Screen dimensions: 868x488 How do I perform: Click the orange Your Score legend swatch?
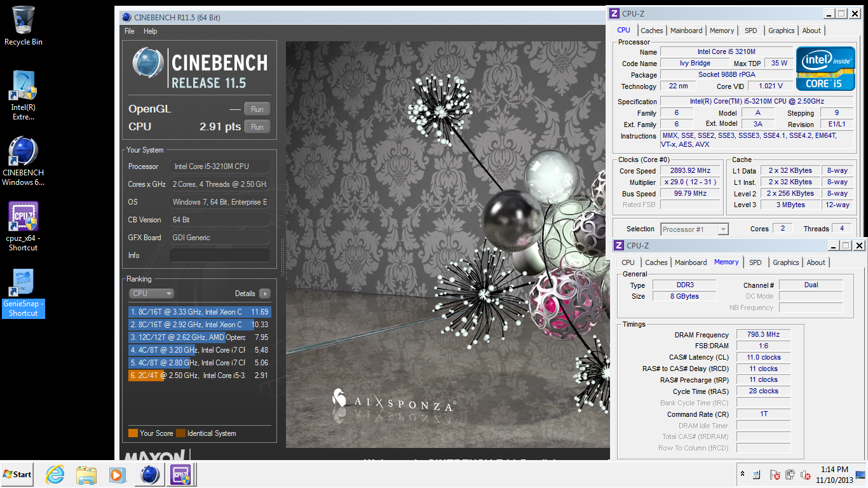coord(133,433)
